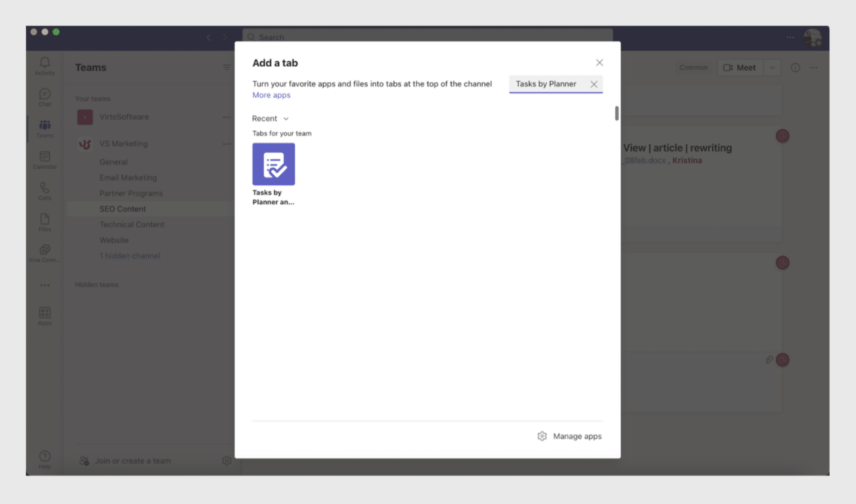
Task: Open options for the VS Marketing team
Action: tap(227, 144)
